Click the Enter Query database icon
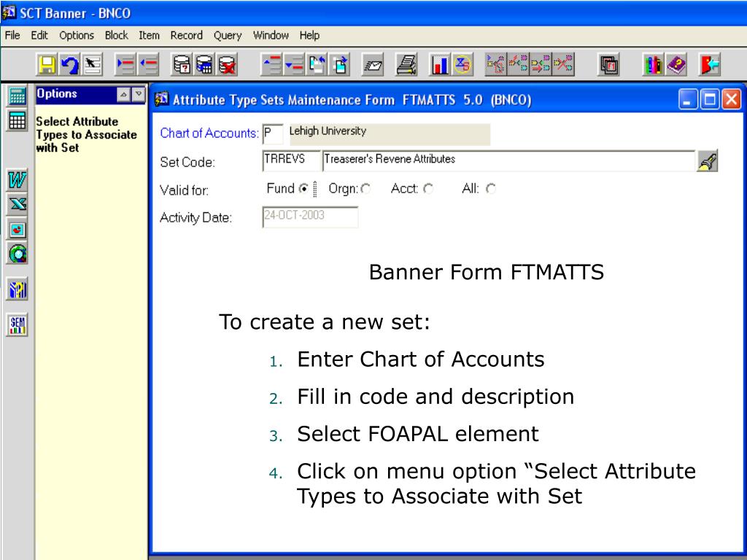 (182, 65)
